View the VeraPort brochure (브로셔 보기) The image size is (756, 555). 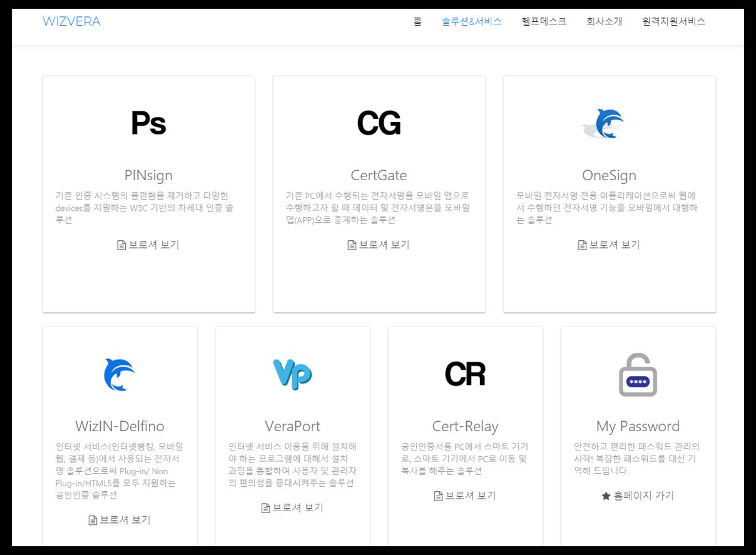pyautogui.click(x=292, y=507)
